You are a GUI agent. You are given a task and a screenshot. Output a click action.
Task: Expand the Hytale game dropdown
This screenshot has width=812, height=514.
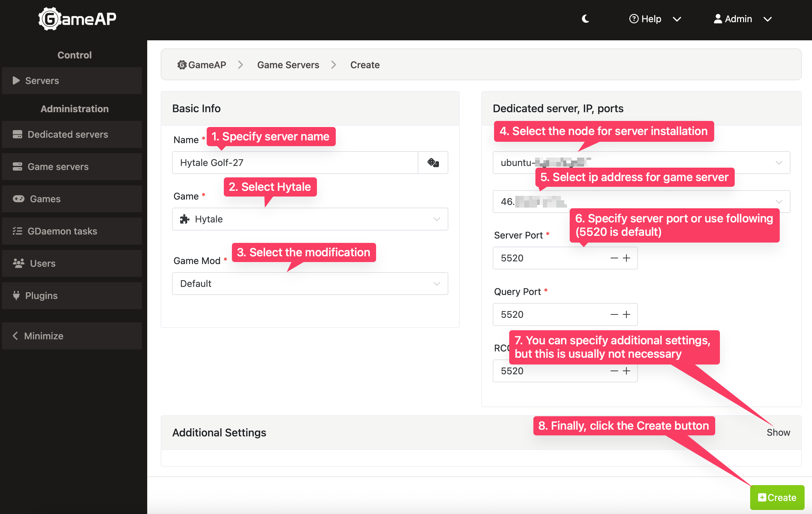click(x=310, y=219)
